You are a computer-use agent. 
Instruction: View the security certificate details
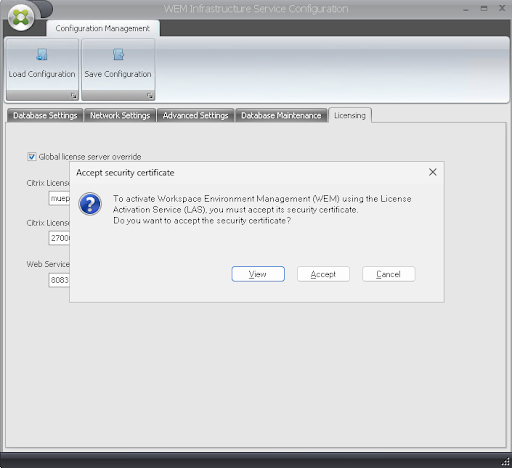click(258, 274)
